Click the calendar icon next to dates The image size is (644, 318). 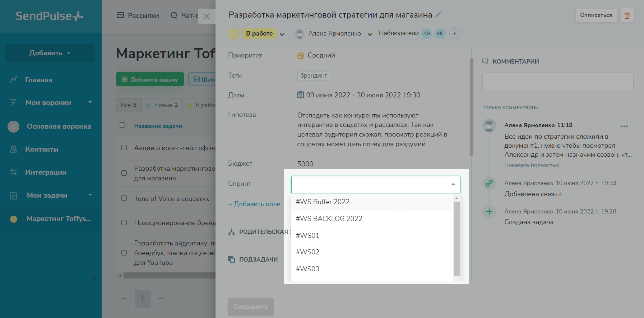coord(300,95)
